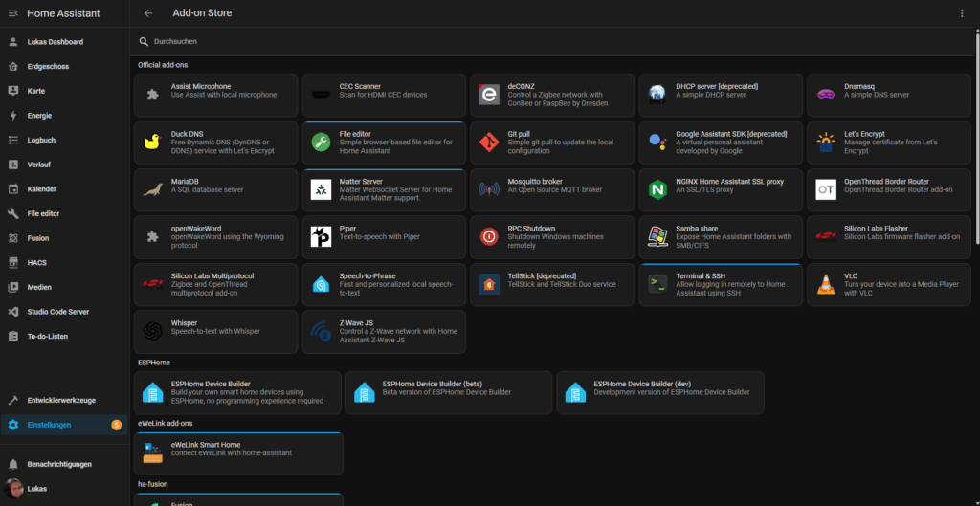Open Entwicklerwerkzeuge in sidebar
The image size is (980, 506).
[x=65, y=401]
